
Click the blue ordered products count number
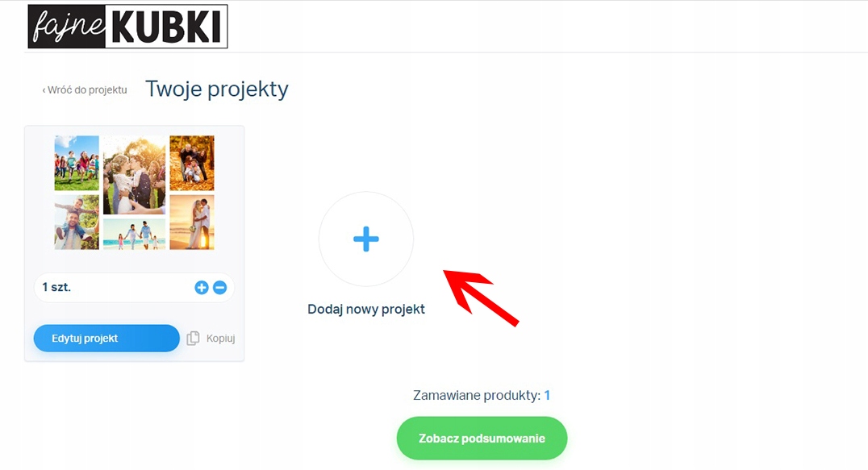(x=547, y=395)
